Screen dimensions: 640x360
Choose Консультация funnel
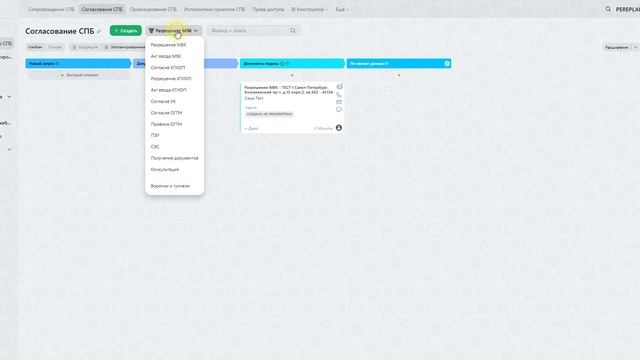pyautogui.click(x=164, y=169)
